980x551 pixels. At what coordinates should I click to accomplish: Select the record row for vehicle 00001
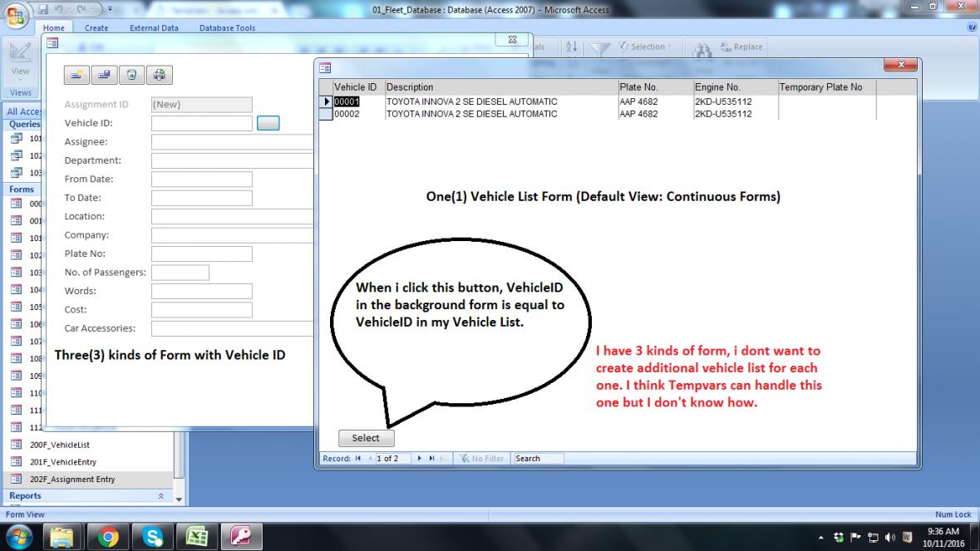tap(326, 101)
